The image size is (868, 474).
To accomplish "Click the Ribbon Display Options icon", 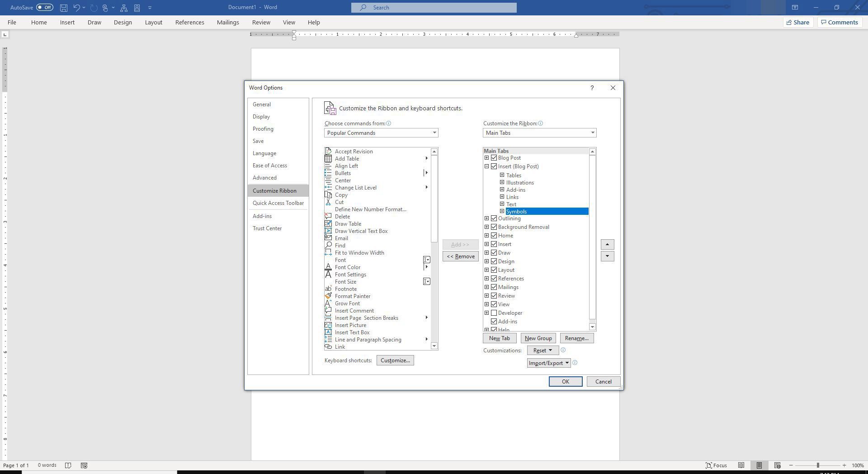I will (x=795, y=7).
